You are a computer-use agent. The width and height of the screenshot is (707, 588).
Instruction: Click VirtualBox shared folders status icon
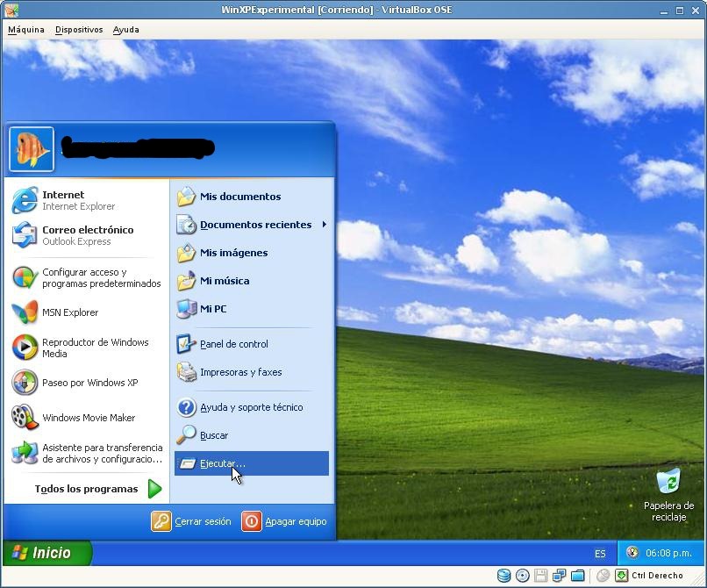577,576
